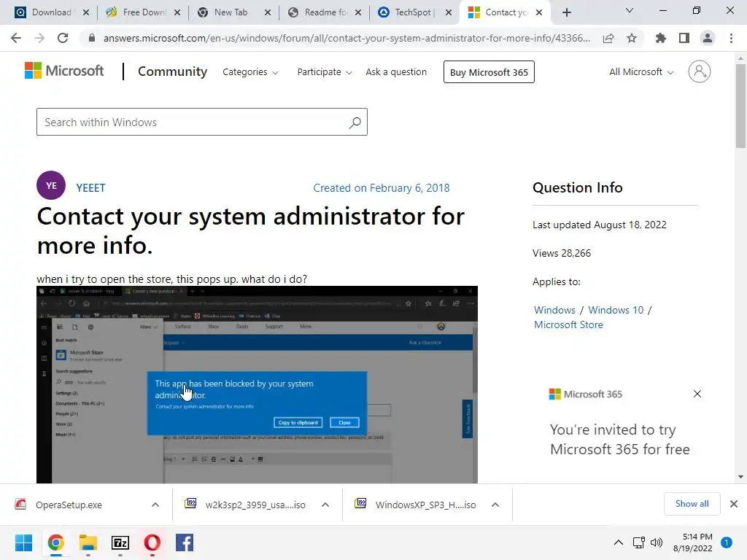Open the volume tray icon
The image size is (747, 560).
[x=657, y=542]
